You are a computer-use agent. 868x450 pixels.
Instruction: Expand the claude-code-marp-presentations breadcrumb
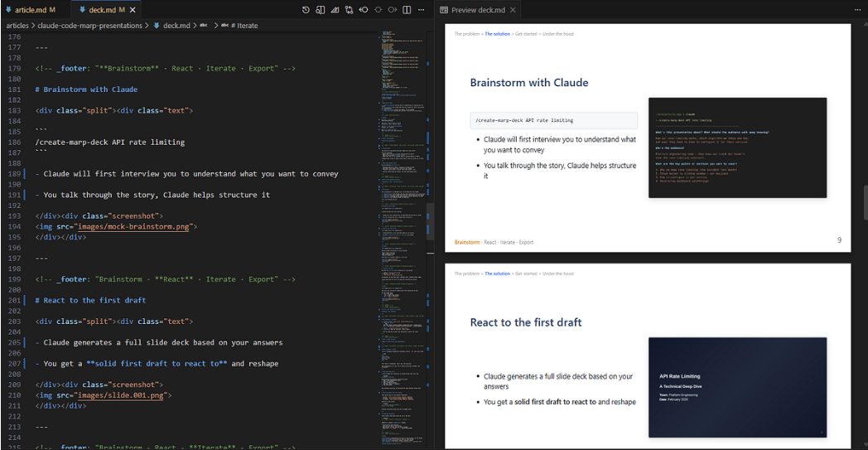pos(91,26)
